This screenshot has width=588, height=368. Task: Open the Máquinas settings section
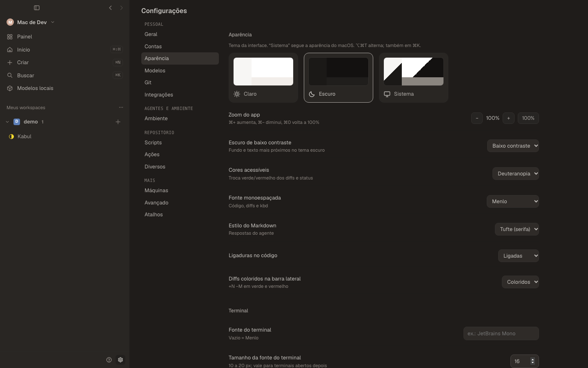pos(180,191)
